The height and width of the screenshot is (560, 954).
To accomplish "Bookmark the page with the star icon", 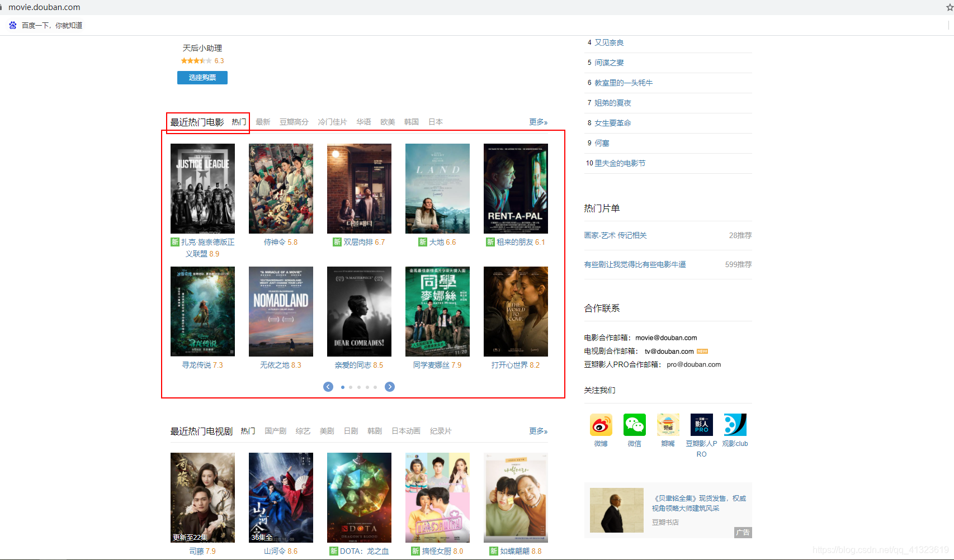I will (950, 7).
